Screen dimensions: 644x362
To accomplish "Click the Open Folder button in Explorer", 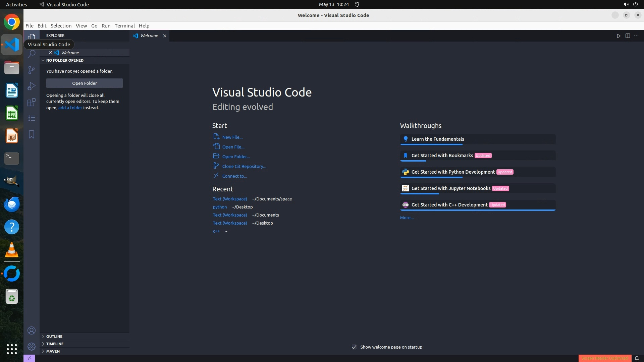I will pyautogui.click(x=84, y=83).
